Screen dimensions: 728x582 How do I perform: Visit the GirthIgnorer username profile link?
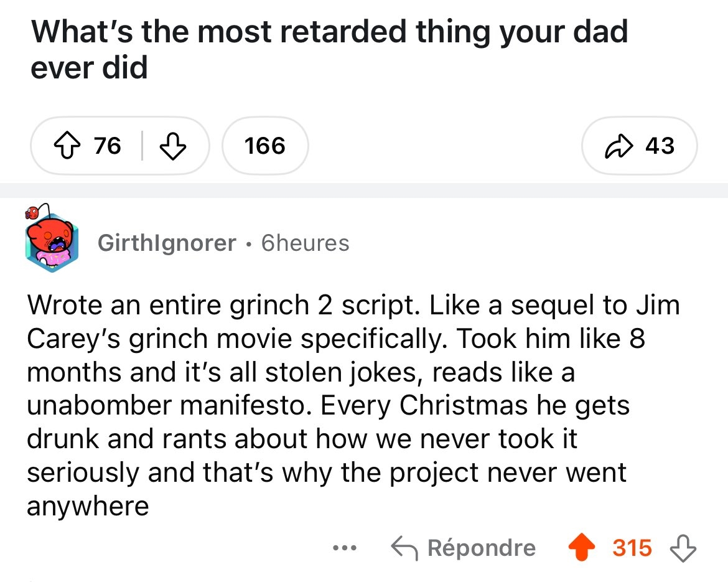click(x=167, y=243)
